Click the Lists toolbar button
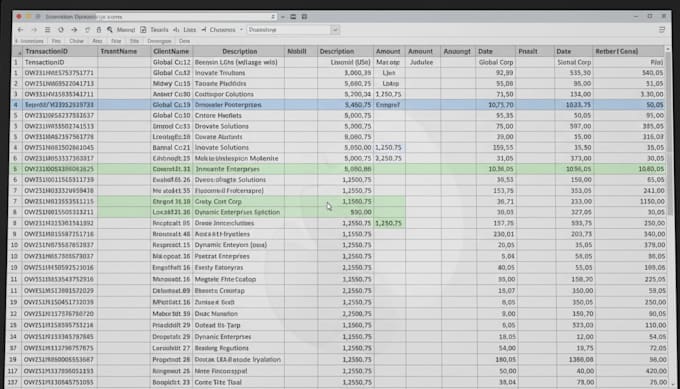This screenshot has width=680, height=389. click(190, 30)
